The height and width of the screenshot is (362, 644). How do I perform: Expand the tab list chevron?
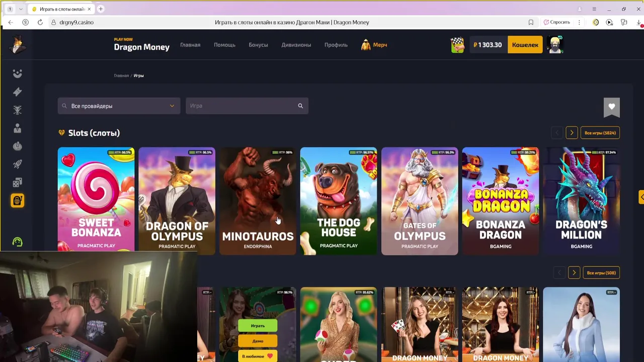(21, 9)
